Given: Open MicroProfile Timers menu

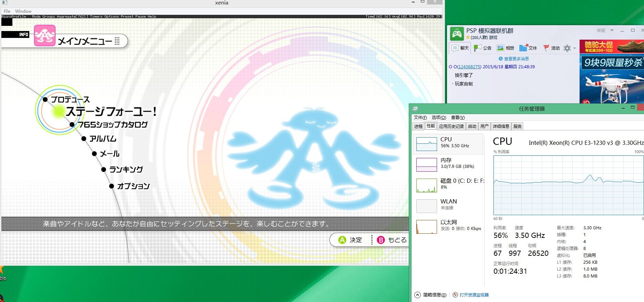Looking at the screenshot, I should (x=96, y=17).
